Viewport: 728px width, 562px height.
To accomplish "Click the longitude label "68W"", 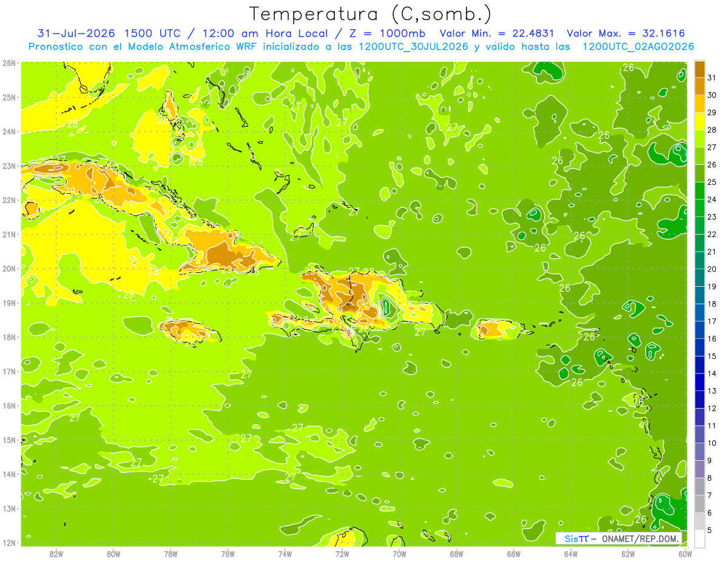I will coord(457,554).
